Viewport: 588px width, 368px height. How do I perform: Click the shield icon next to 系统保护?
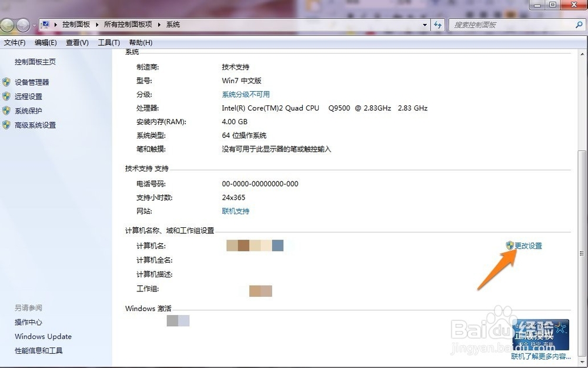click(x=6, y=111)
